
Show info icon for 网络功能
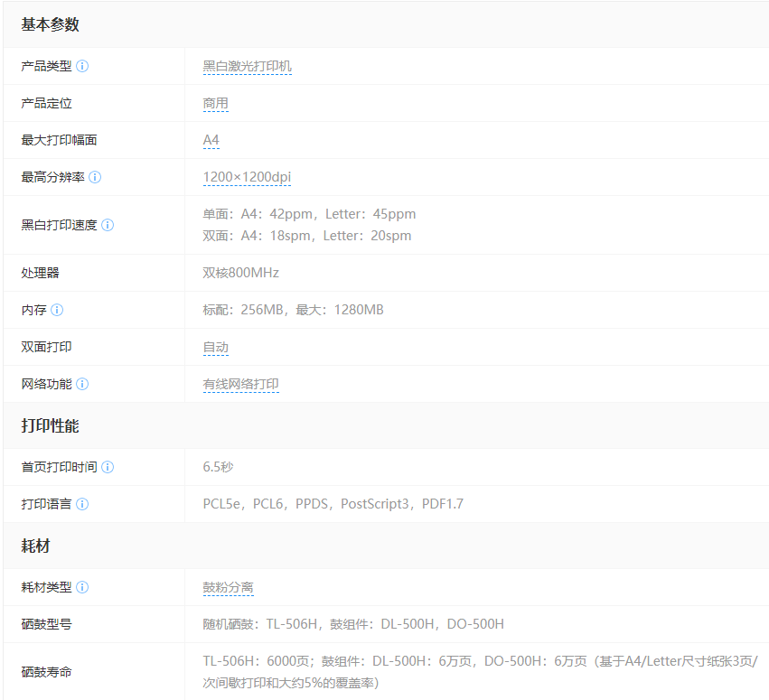click(82, 384)
